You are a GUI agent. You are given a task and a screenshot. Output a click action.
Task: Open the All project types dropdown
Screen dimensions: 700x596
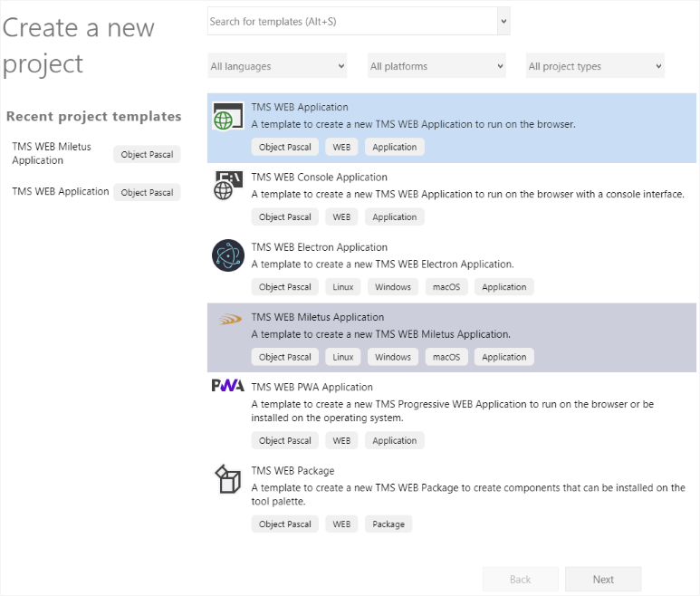(x=595, y=66)
